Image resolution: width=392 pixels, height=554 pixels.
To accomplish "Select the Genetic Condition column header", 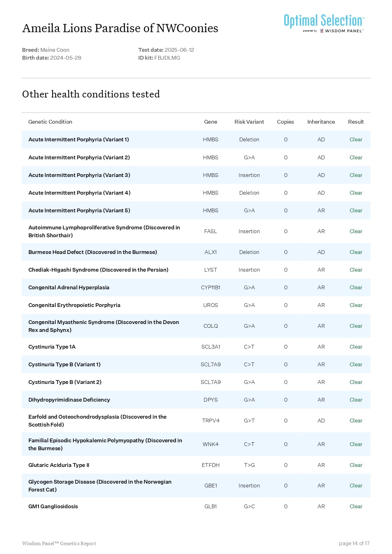I will point(50,122).
